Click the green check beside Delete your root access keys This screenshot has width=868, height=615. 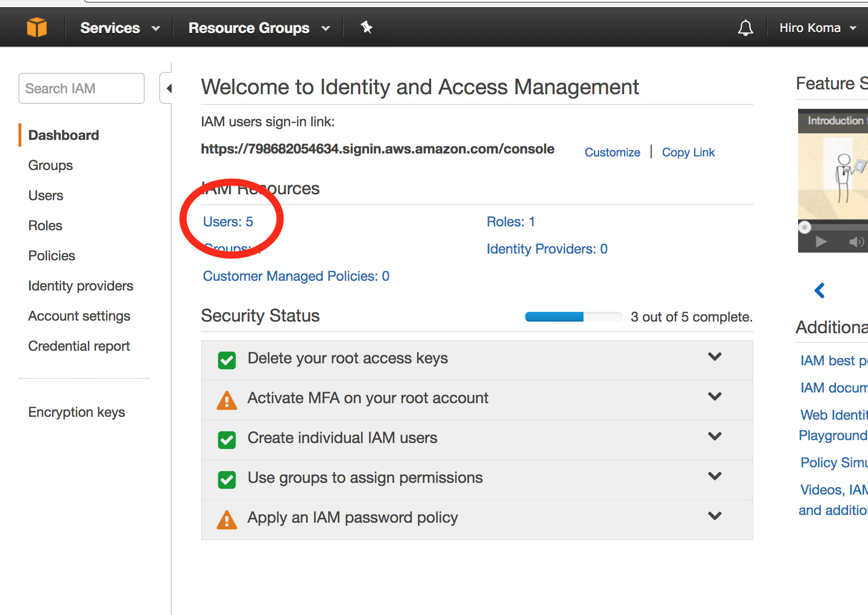227,360
